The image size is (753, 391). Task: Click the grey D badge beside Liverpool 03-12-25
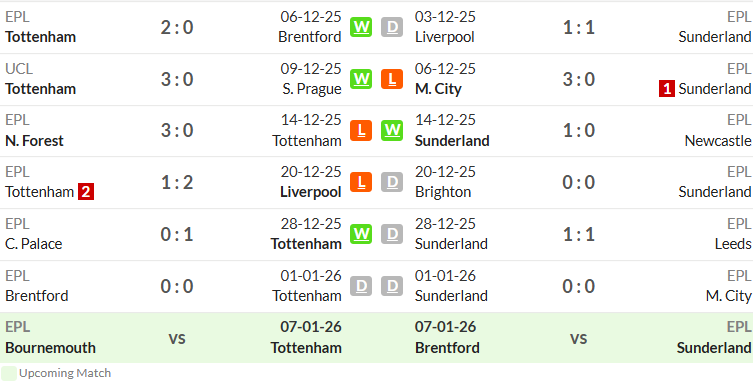point(392,27)
